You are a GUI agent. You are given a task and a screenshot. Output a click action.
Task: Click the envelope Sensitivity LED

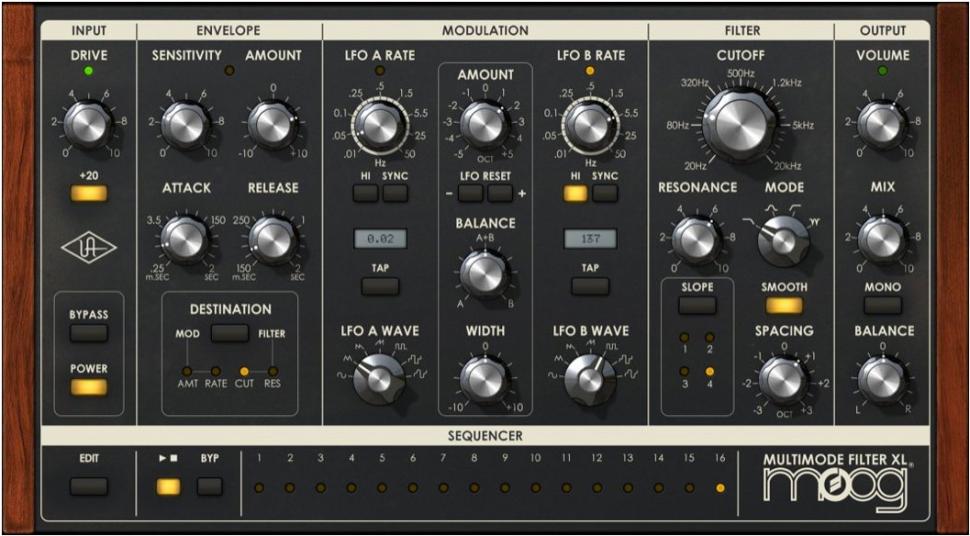[x=230, y=71]
